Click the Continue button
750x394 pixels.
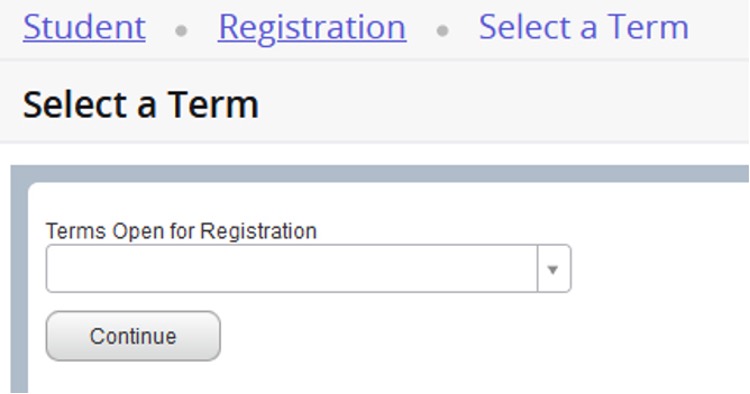(x=133, y=336)
